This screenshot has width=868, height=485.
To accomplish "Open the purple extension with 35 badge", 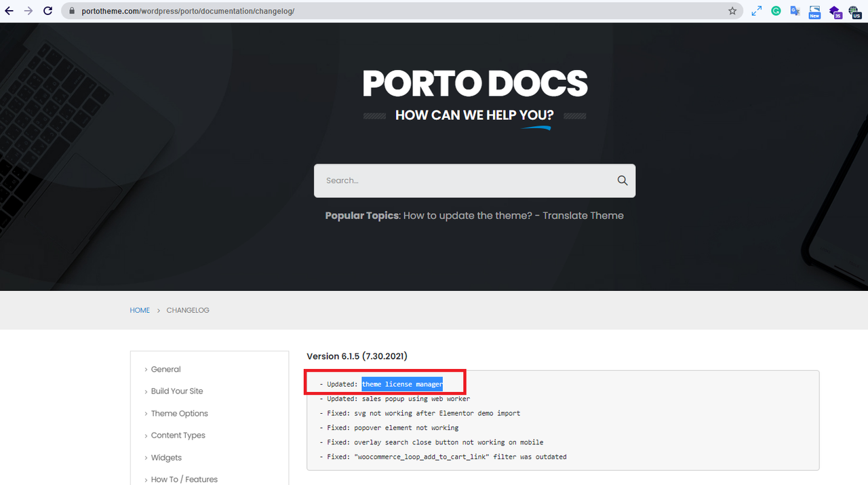I will coord(835,12).
